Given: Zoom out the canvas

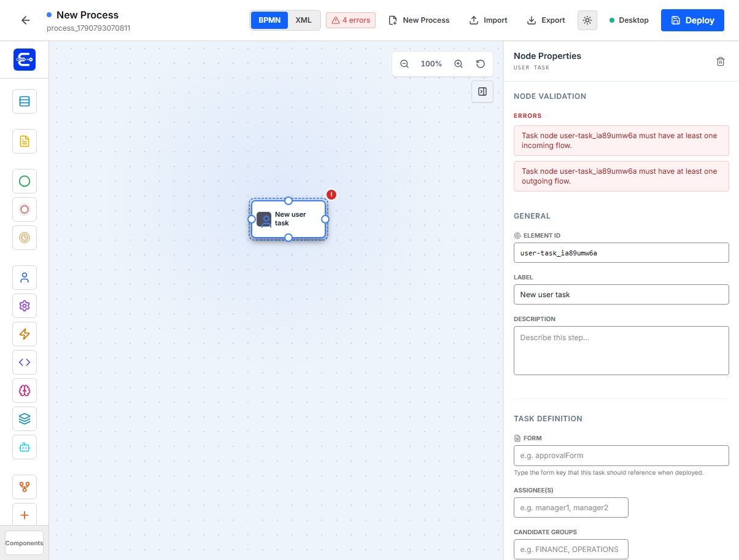Looking at the screenshot, I should click(x=404, y=64).
